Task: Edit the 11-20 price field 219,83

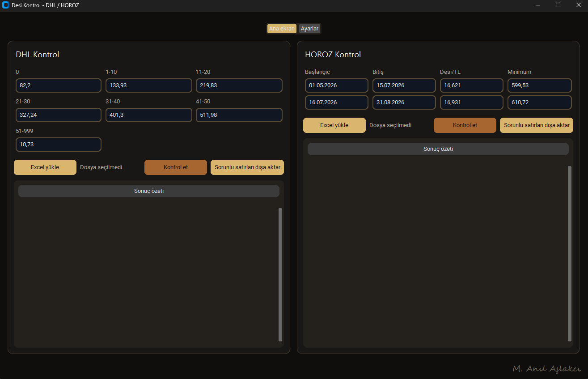Action: (239, 85)
